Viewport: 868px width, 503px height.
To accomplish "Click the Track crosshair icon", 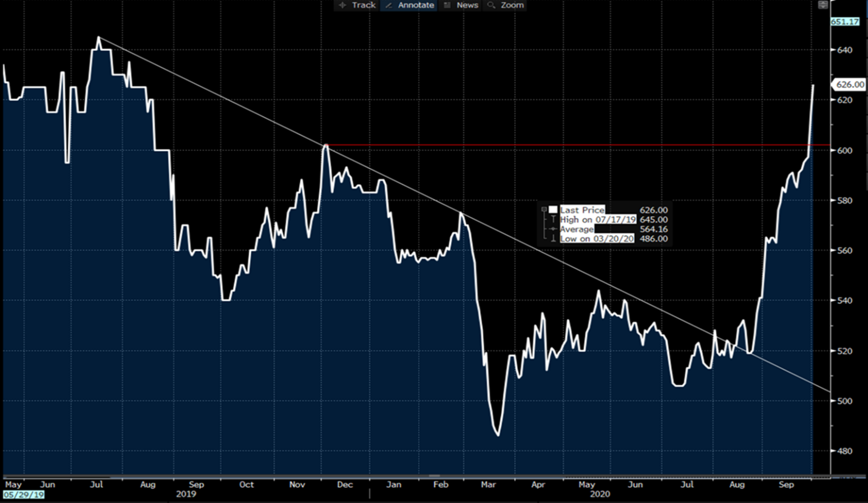I will (x=342, y=5).
